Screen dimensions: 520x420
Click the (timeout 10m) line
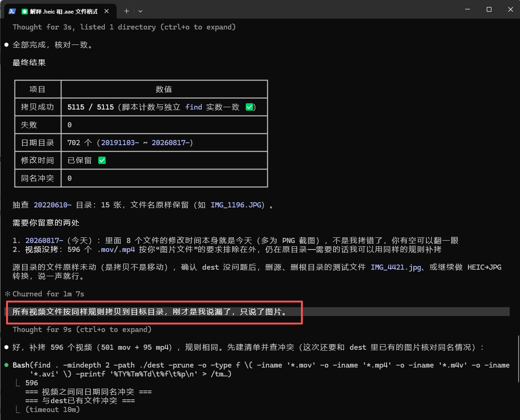(53, 410)
